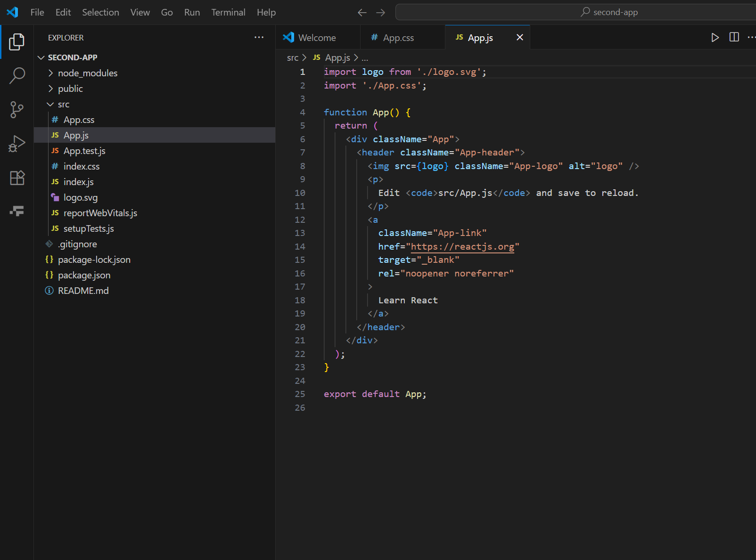Screen dimensions: 756x560
Task: Open the Source Control view icon
Action: click(x=17, y=110)
